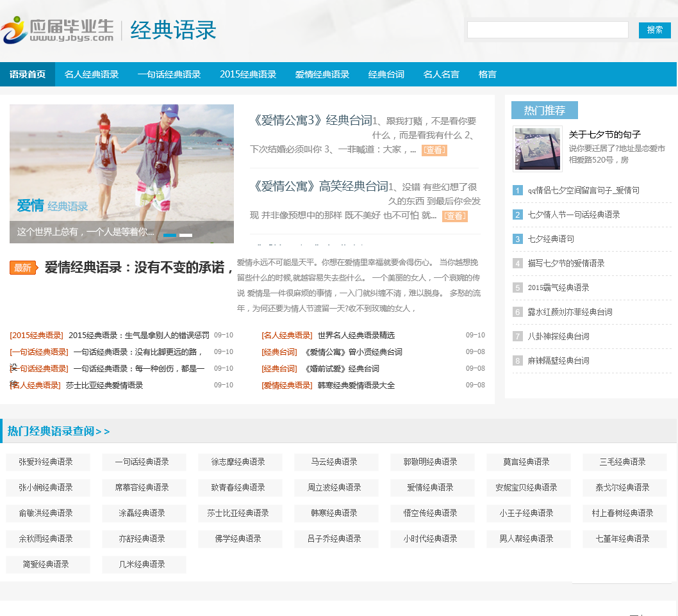Select the 格言 menu item
Screen dimensions: 678x616
[487, 74]
